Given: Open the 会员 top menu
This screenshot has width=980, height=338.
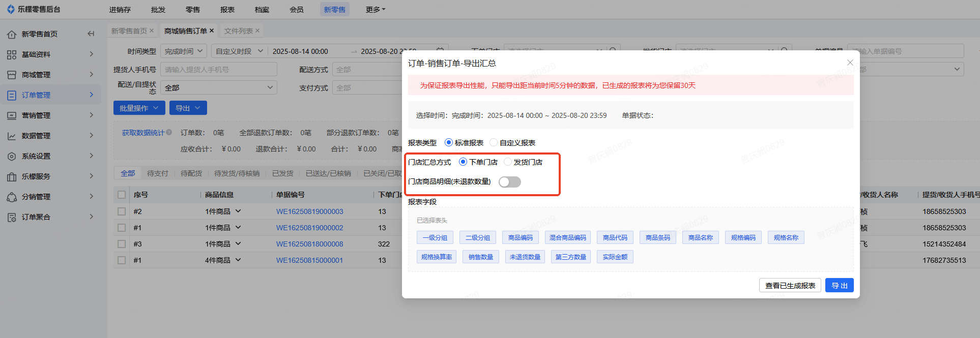Looking at the screenshot, I should tap(297, 10).
